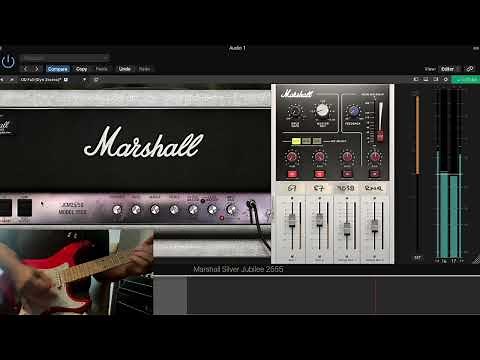The height and width of the screenshot is (360, 480).
Task: Click the green button in UAD toolbar
Action: tap(465, 79)
